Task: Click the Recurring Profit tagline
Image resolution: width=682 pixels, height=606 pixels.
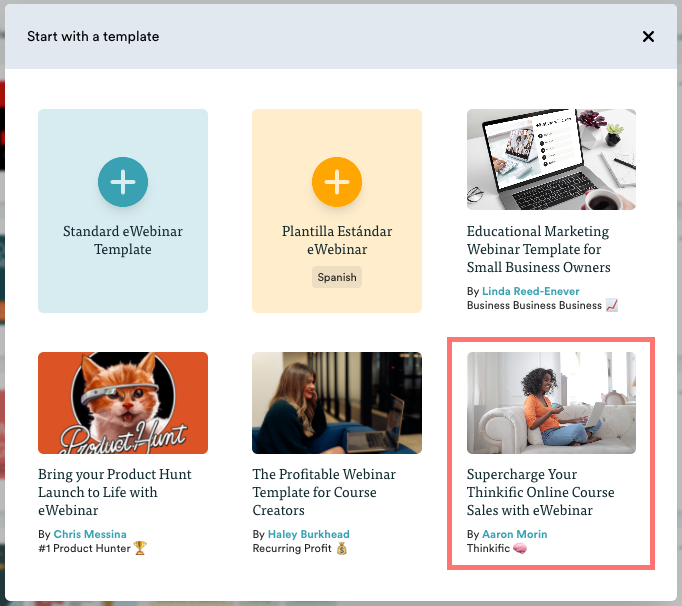Action: [x=292, y=548]
